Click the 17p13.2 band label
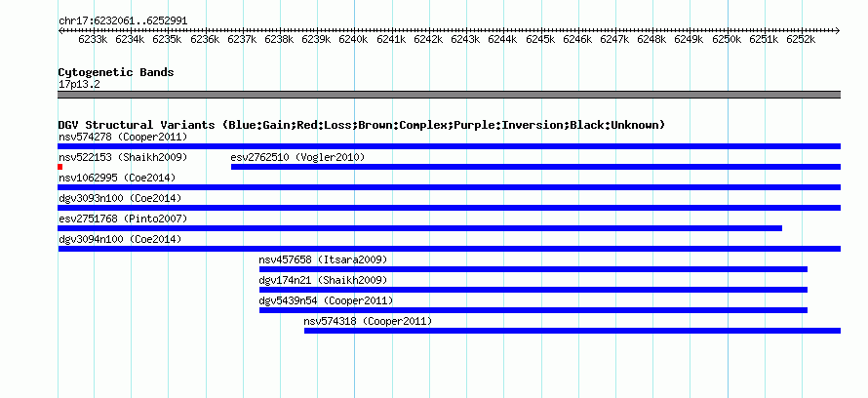This screenshot has width=868, height=398. tap(79, 85)
